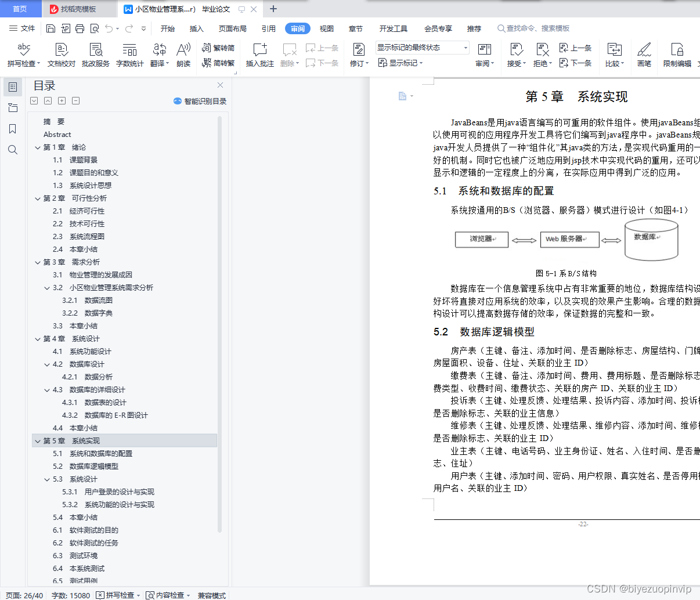Open 批改服务 correction service
Screen dimensions: 700x600
click(96, 55)
